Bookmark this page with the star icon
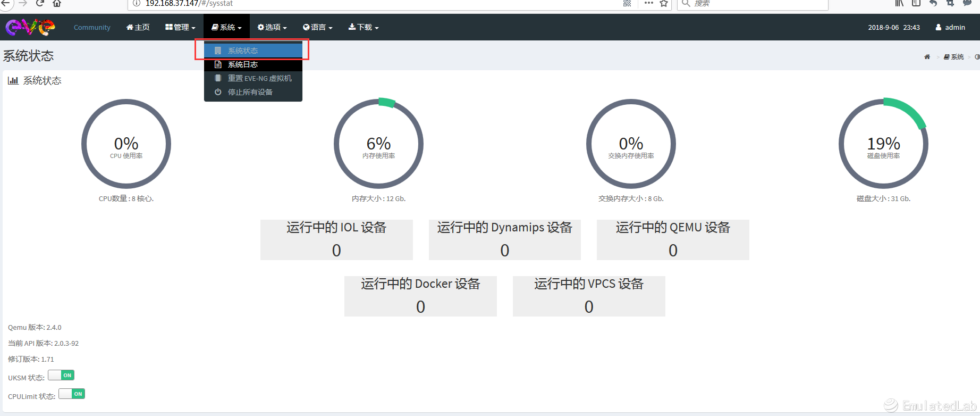This screenshot has width=980, height=416. point(663,3)
